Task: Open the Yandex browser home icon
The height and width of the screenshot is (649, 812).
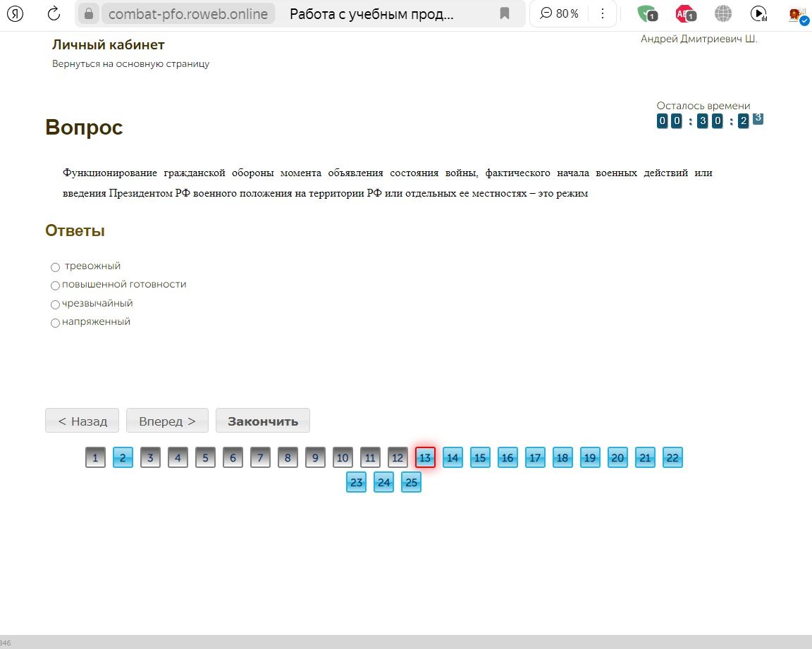Action: (15, 13)
